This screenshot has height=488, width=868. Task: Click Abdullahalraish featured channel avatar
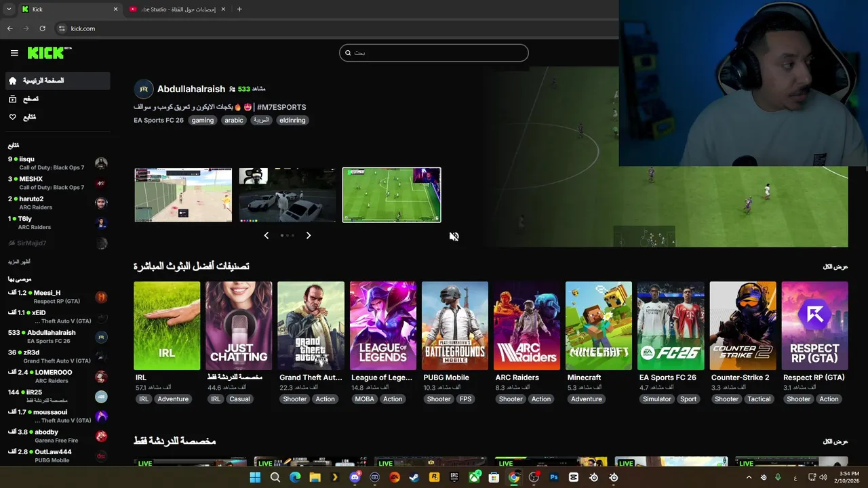click(x=144, y=89)
